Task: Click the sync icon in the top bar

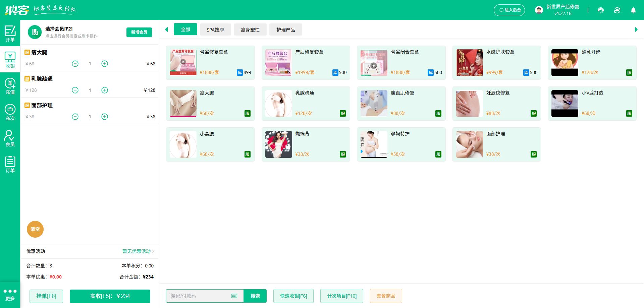Action: 617,10
